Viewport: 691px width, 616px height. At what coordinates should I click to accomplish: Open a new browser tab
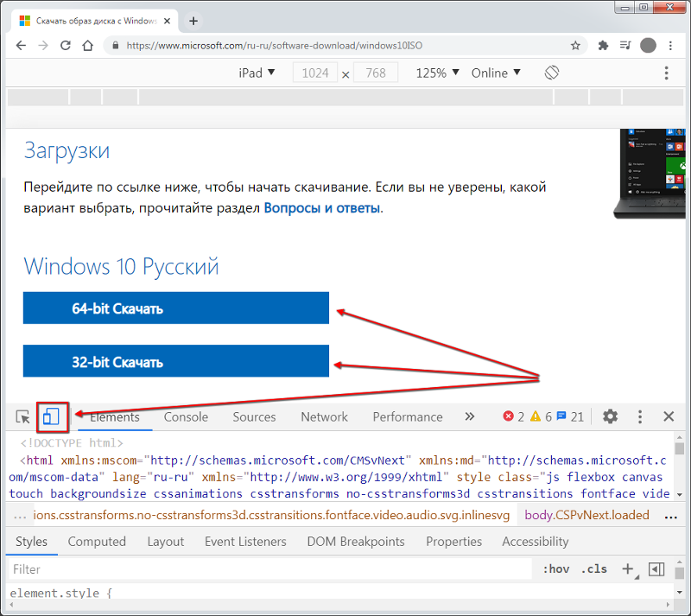[193, 21]
